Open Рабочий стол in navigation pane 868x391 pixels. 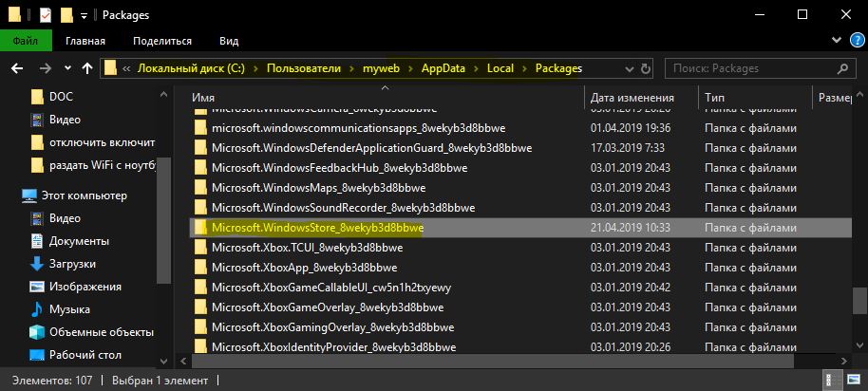click(x=85, y=355)
